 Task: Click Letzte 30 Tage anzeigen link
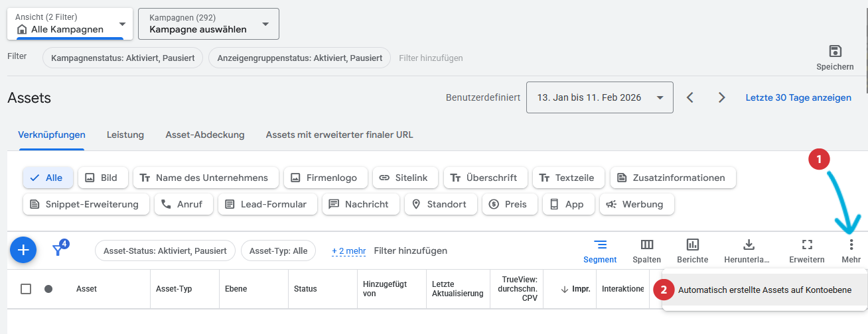coord(798,97)
